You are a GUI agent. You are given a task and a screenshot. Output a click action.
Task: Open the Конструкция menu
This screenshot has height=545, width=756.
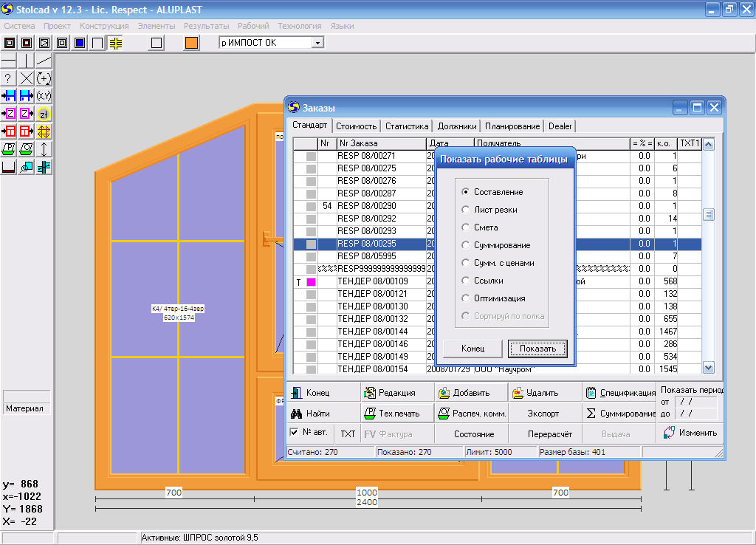coord(104,26)
